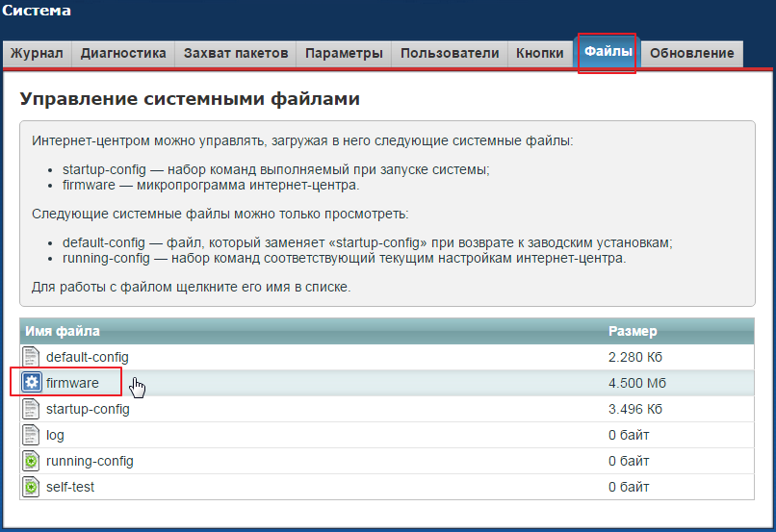Image resolution: width=776 pixels, height=532 pixels.
Task: Click the self-test row's 0 байт size
Action: point(629,487)
